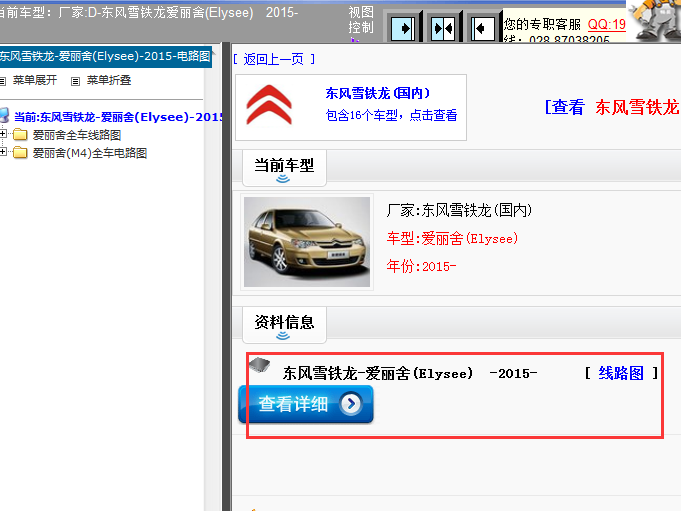Select 爱丽舍全车线路图 tree item
This screenshot has height=511, width=681.
point(77,135)
